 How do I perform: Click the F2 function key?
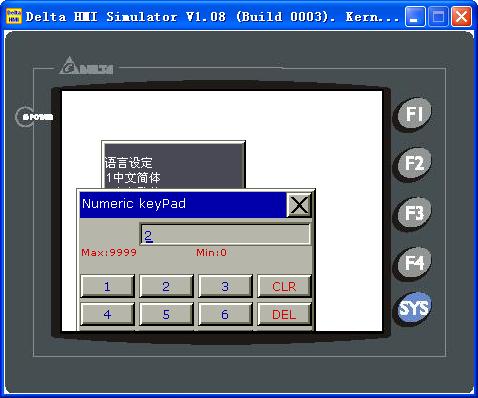pyautogui.click(x=413, y=164)
